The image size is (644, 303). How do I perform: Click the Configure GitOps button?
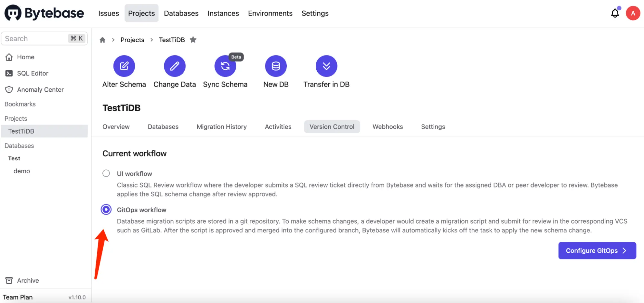(597, 251)
